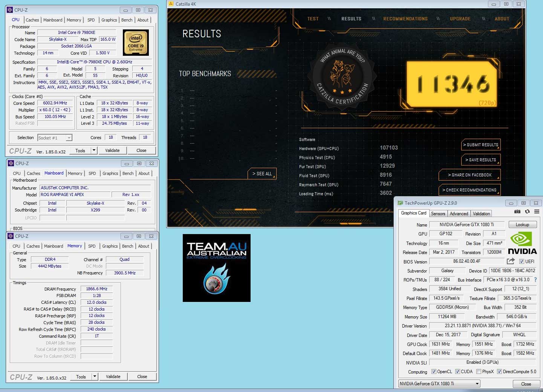
Task: Toggle the DirectCompute 5.0 checkbox
Action: (499, 372)
